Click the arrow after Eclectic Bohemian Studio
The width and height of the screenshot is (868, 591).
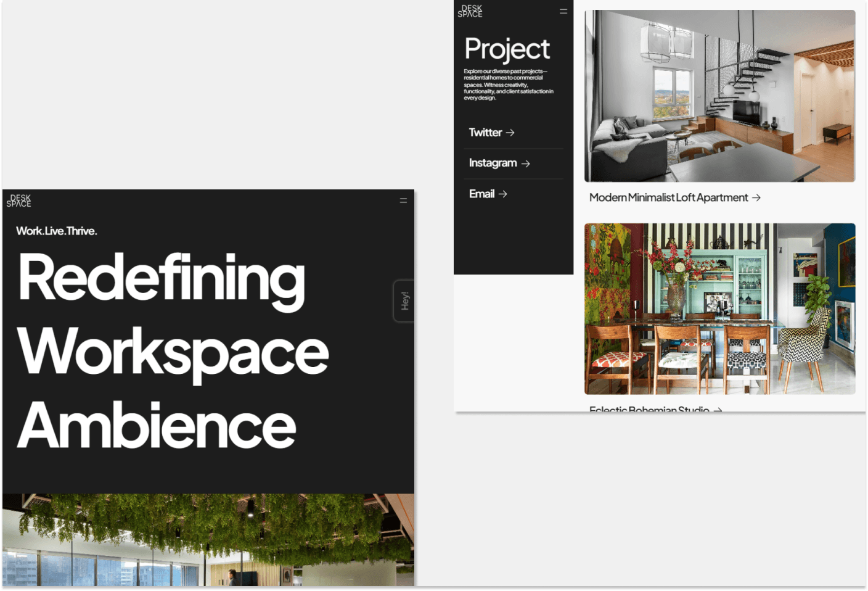pyautogui.click(x=718, y=410)
